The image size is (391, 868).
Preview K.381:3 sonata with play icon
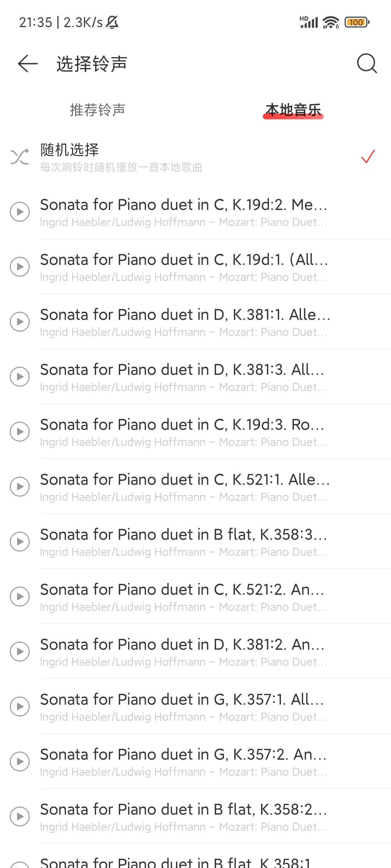tap(20, 377)
